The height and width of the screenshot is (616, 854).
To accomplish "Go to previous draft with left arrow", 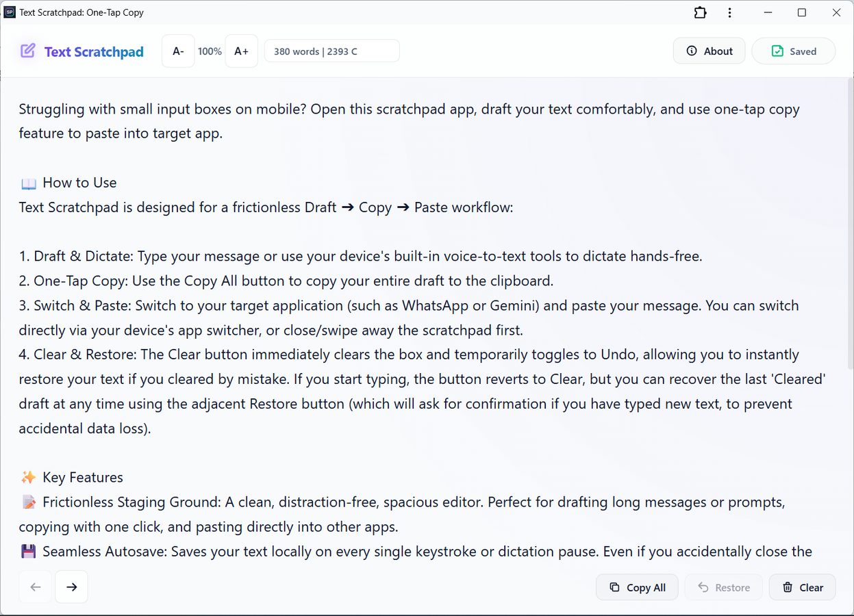I will [36, 587].
